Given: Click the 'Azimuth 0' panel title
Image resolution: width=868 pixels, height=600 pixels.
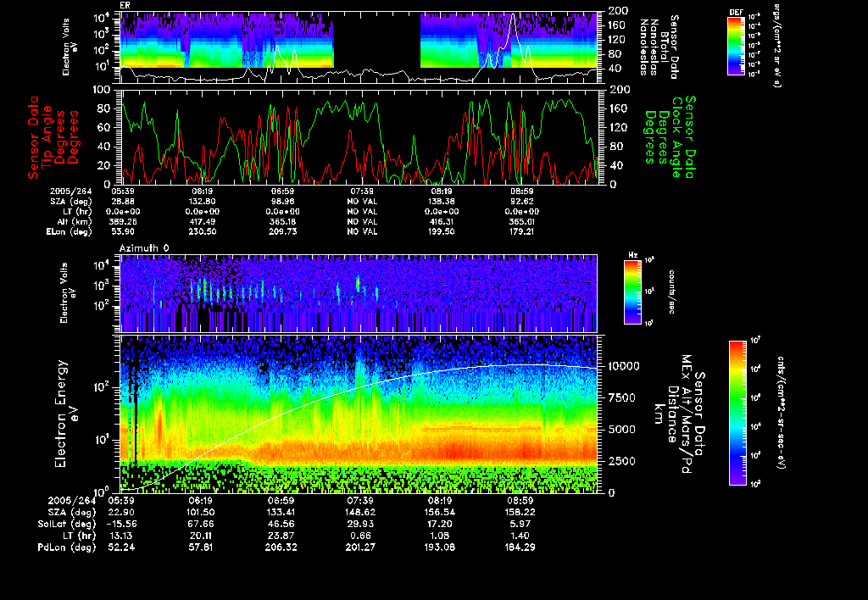Looking at the screenshot, I should [144, 248].
